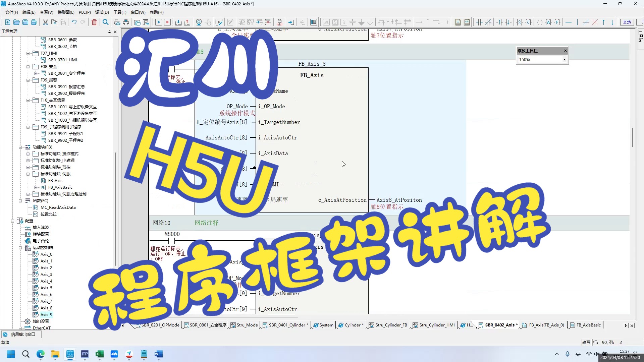This screenshot has height=362, width=644.
Task: Stop PLC execution with the stop icon
Action: point(167,22)
